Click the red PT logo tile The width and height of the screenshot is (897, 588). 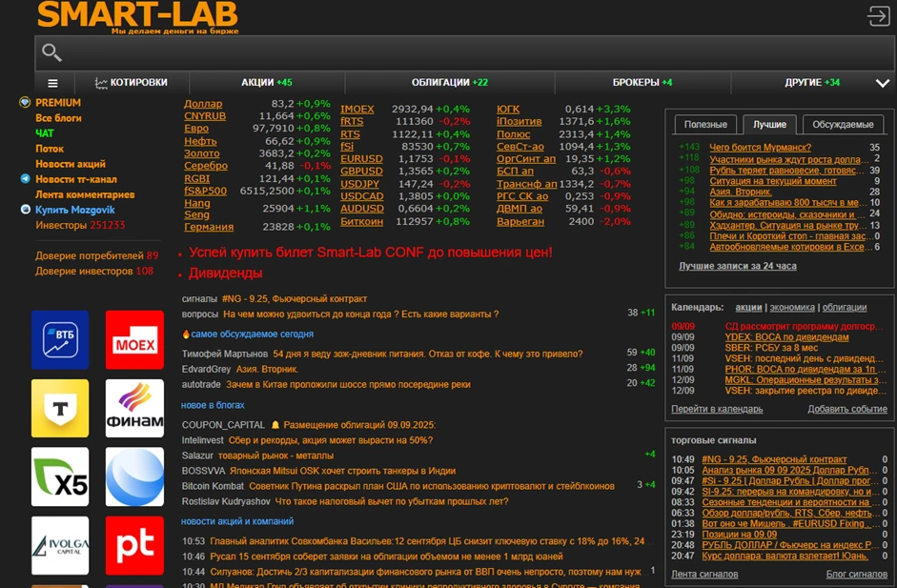tap(134, 545)
